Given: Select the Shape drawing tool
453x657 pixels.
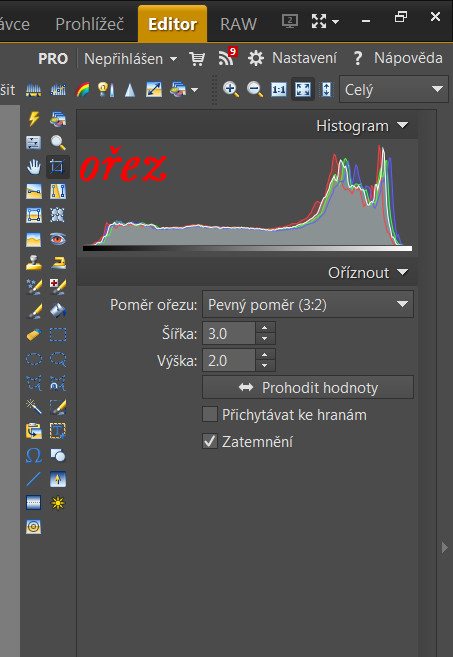Looking at the screenshot, I should coord(58,455).
